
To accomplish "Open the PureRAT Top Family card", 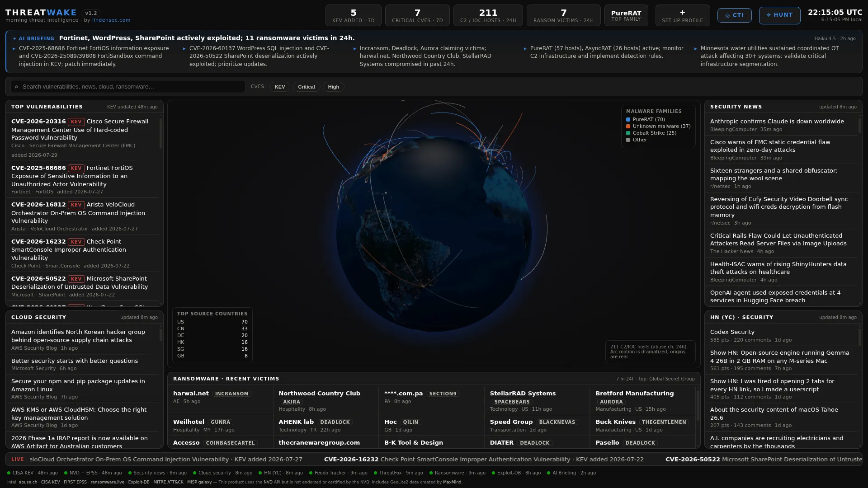I will [x=626, y=15].
